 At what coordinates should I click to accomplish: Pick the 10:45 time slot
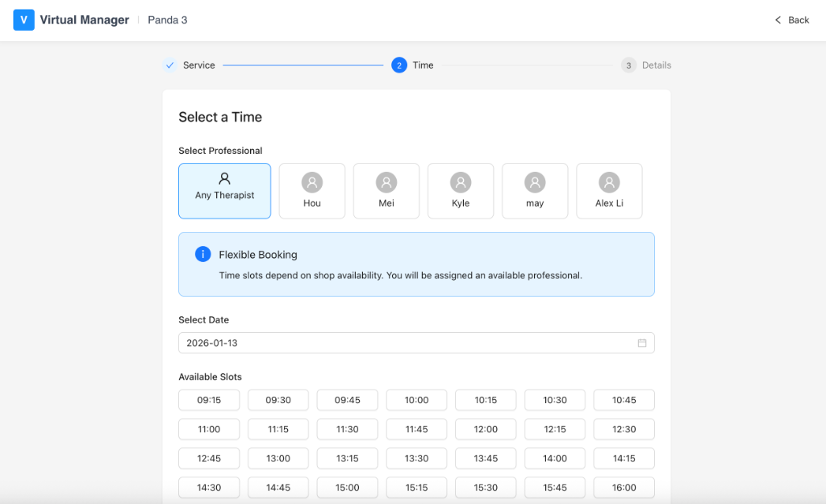(x=624, y=400)
